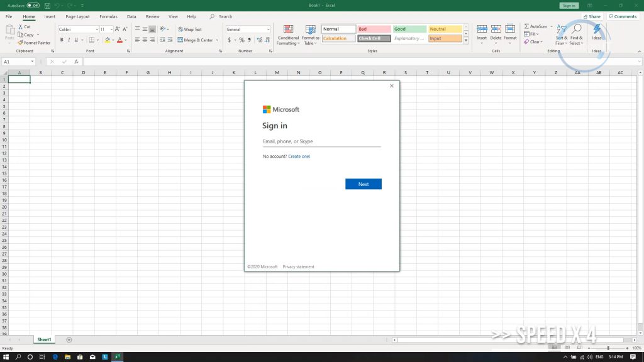Click the Decrease Decimal icon
This screenshot has height=362, width=644.
click(x=267, y=40)
